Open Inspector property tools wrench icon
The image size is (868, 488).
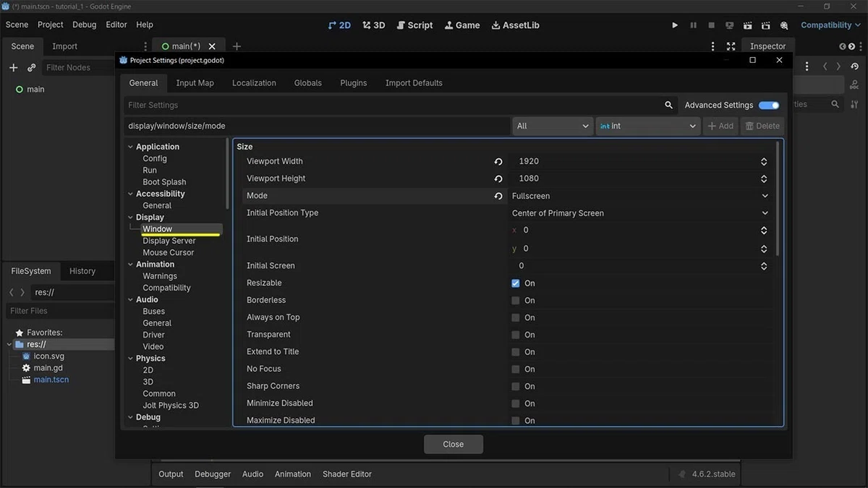pyautogui.click(x=855, y=105)
